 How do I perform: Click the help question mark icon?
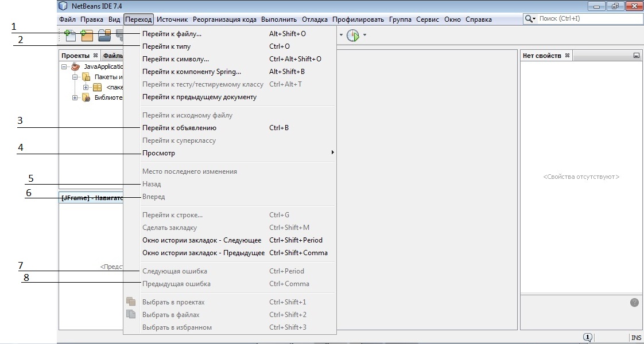(x=634, y=303)
